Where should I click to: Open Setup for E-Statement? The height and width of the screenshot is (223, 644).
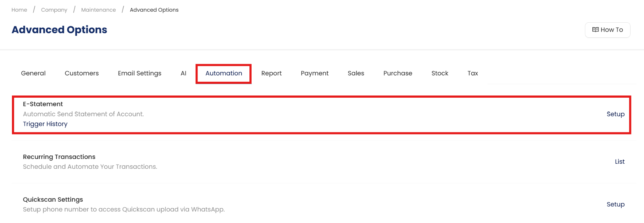[x=615, y=114]
